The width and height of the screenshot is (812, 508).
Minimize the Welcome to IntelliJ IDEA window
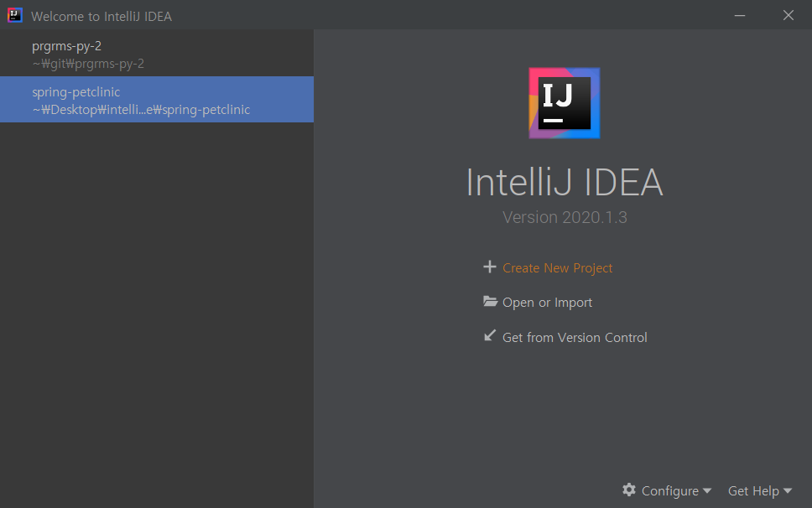point(740,16)
